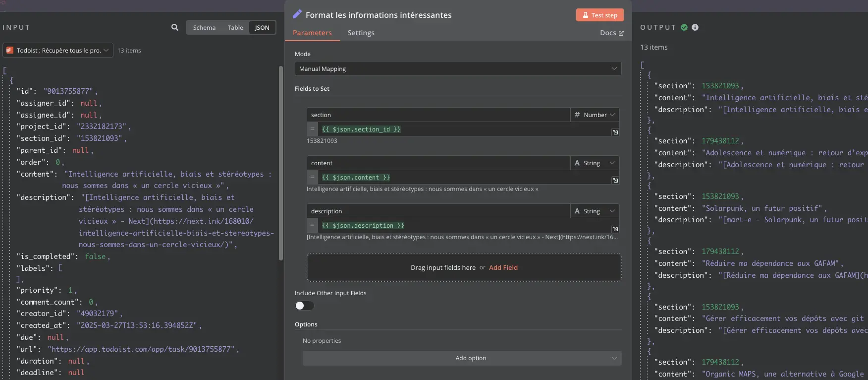Click the Add Field link
This screenshot has width=868, height=380.
tap(503, 267)
